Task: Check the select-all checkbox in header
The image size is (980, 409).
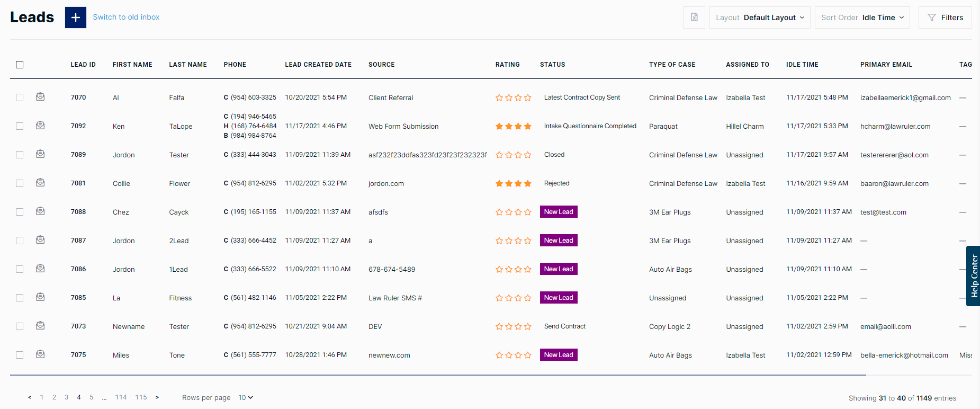Action: click(20, 65)
